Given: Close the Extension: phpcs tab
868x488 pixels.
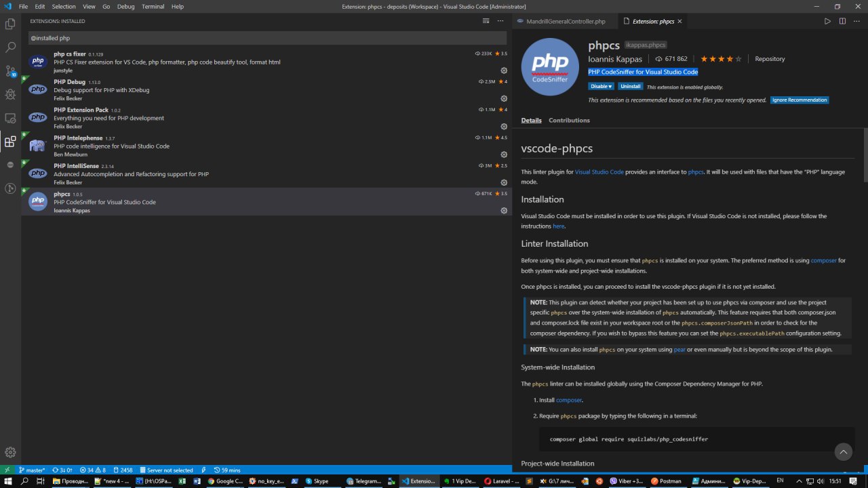Looking at the screenshot, I should click(x=680, y=21).
